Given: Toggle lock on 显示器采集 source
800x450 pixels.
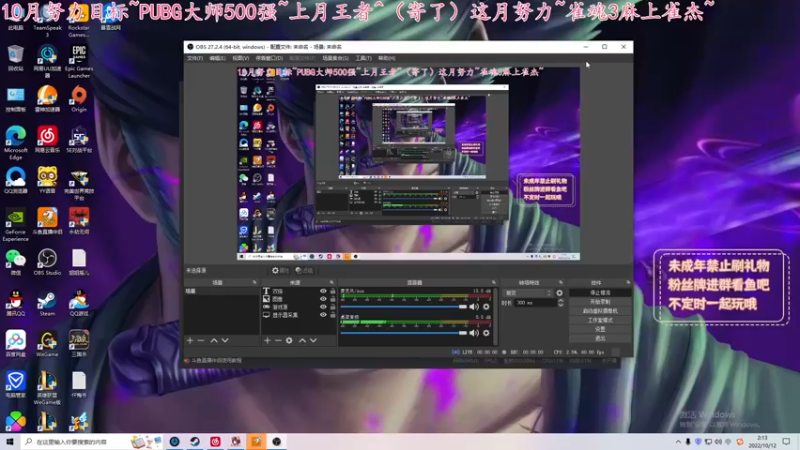Looking at the screenshot, I should click(x=333, y=315).
